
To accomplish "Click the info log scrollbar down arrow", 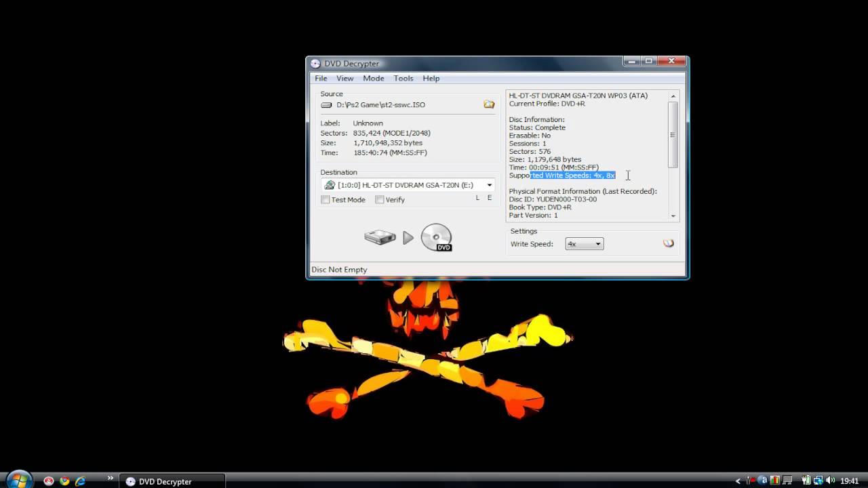I will [x=673, y=216].
